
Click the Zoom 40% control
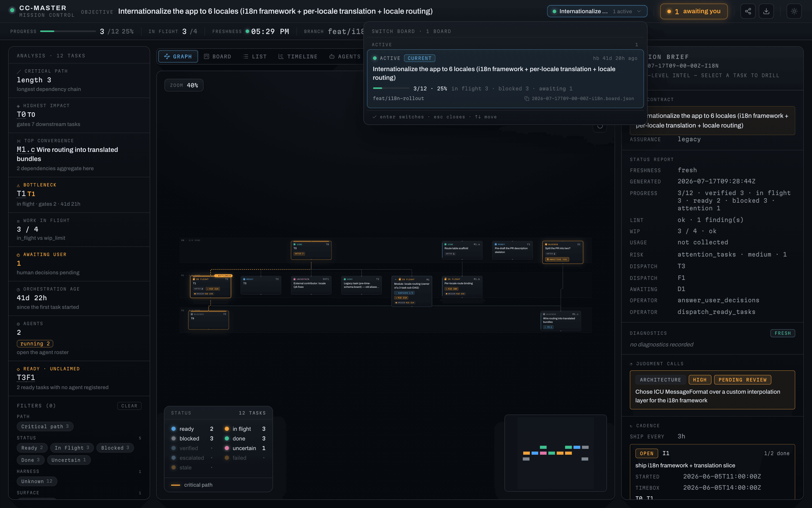184,85
